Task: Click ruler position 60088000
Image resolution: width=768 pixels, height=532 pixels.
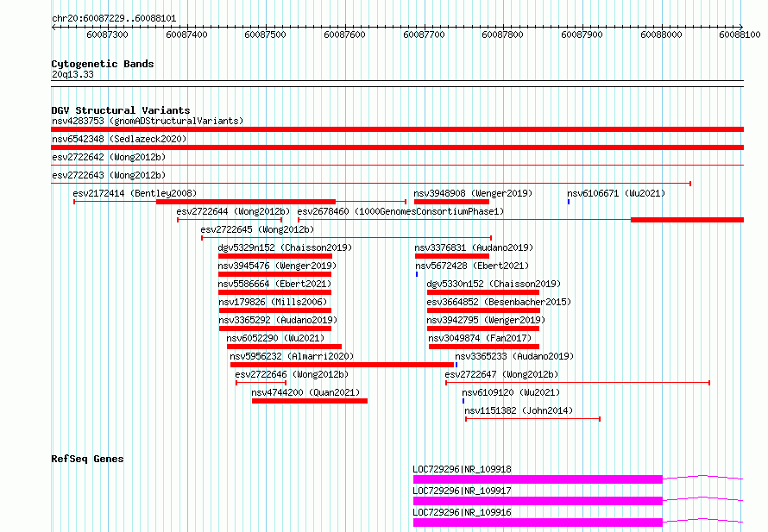Action: coord(661,34)
